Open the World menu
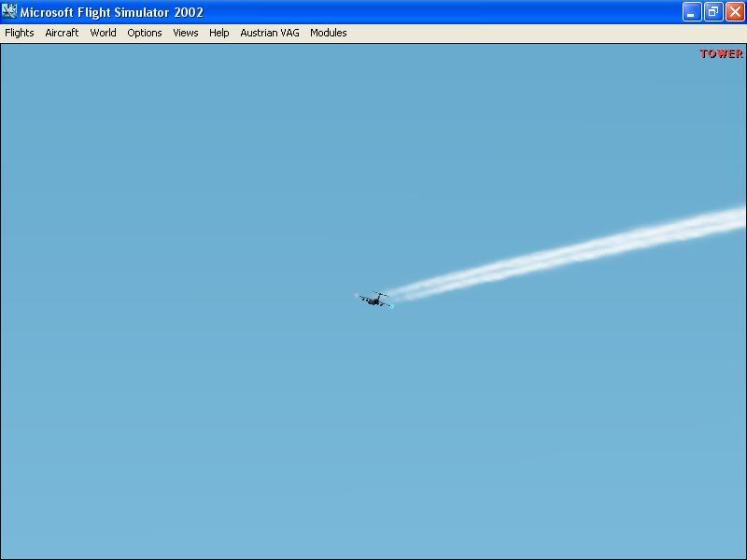The image size is (747, 560). point(103,33)
